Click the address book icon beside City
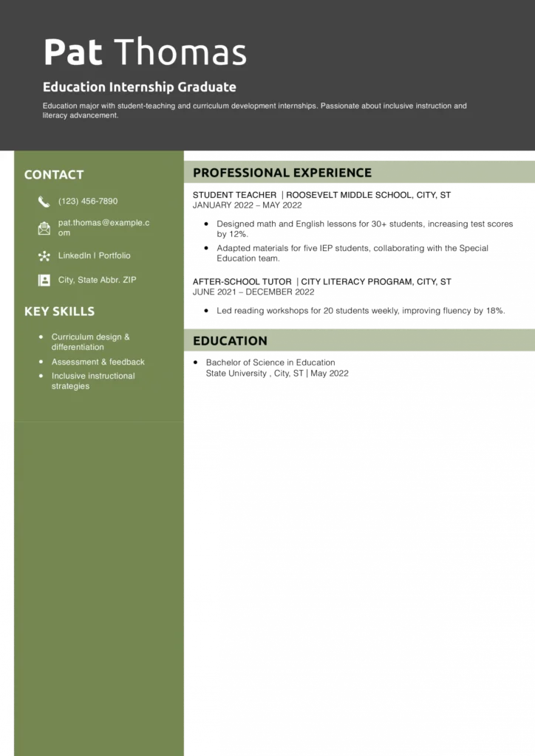Viewport: 535px width, 756px height. pyautogui.click(x=44, y=281)
